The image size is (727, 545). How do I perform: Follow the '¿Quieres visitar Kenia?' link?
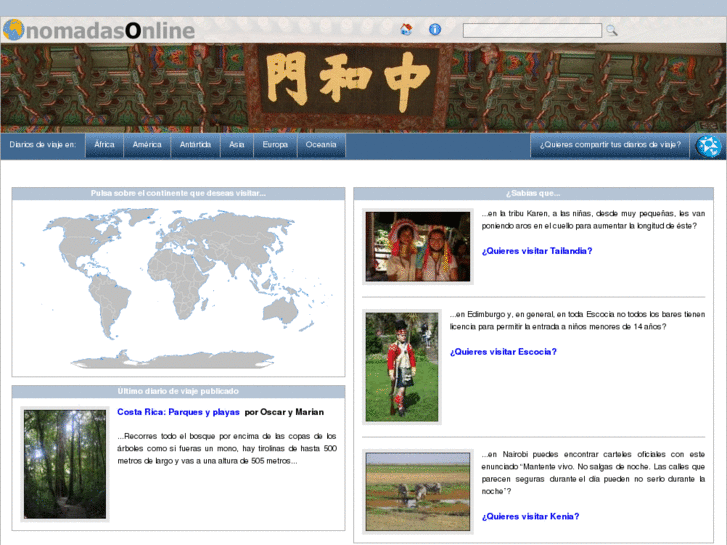pos(530,516)
